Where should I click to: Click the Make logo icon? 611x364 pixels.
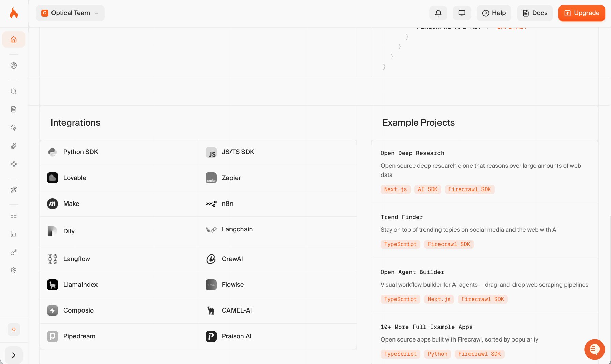(x=53, y=204)
